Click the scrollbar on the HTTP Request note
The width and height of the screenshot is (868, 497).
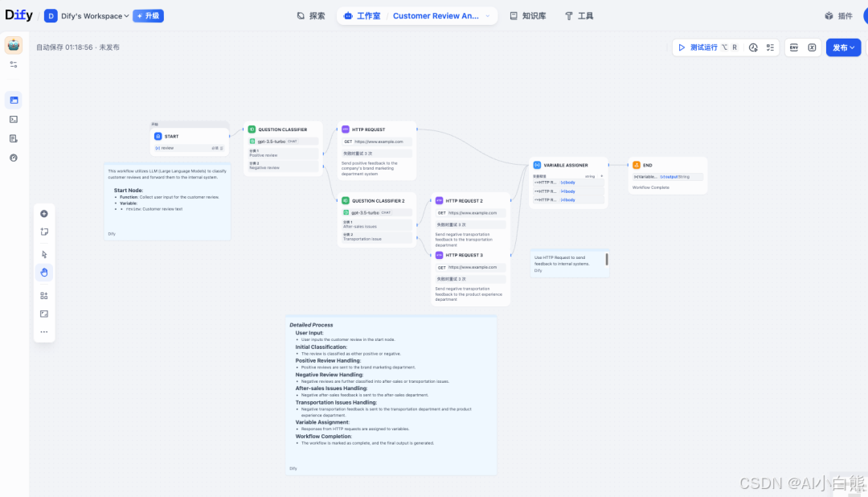point(607,259)
